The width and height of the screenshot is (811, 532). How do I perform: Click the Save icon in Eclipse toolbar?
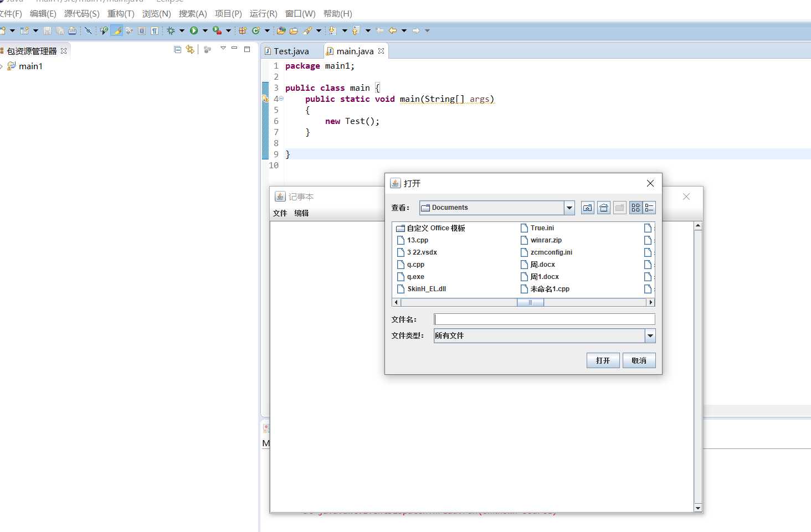tap(47, 31)
